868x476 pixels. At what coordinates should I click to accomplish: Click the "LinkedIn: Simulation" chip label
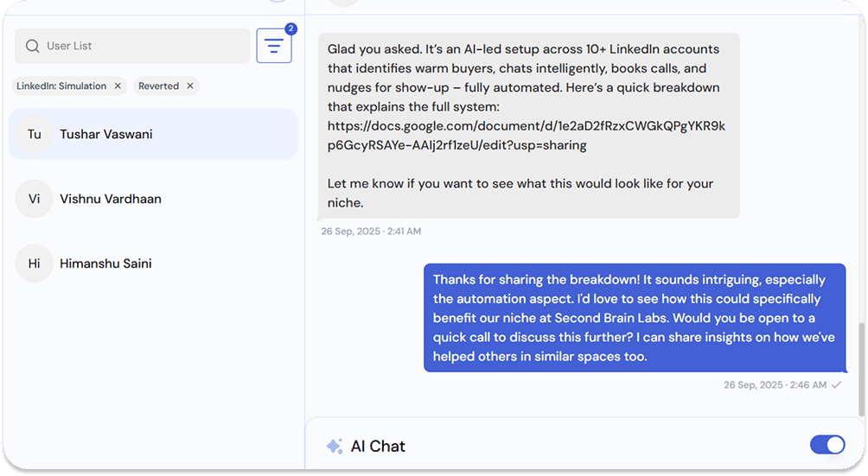coord(61,86)
